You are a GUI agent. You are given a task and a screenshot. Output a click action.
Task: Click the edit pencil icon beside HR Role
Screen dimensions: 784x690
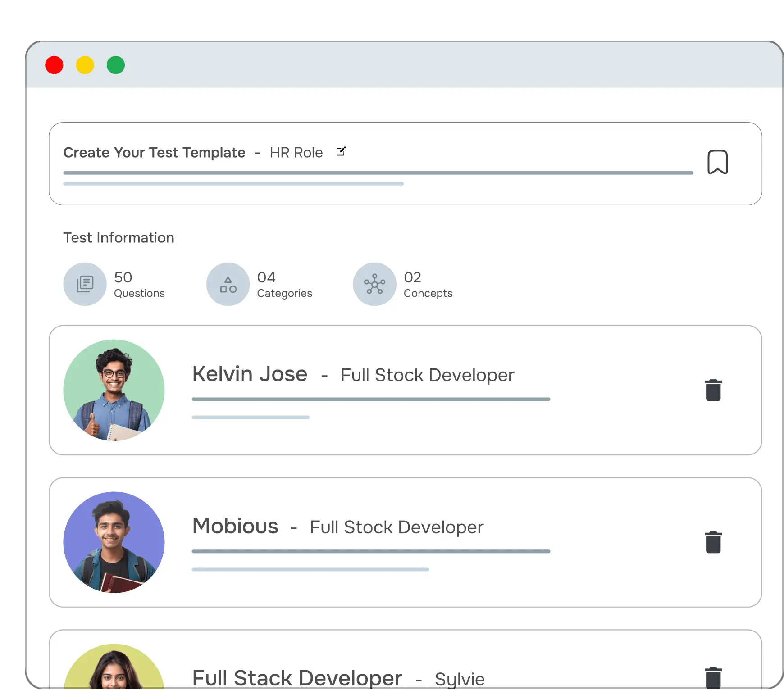coord(341,152)
